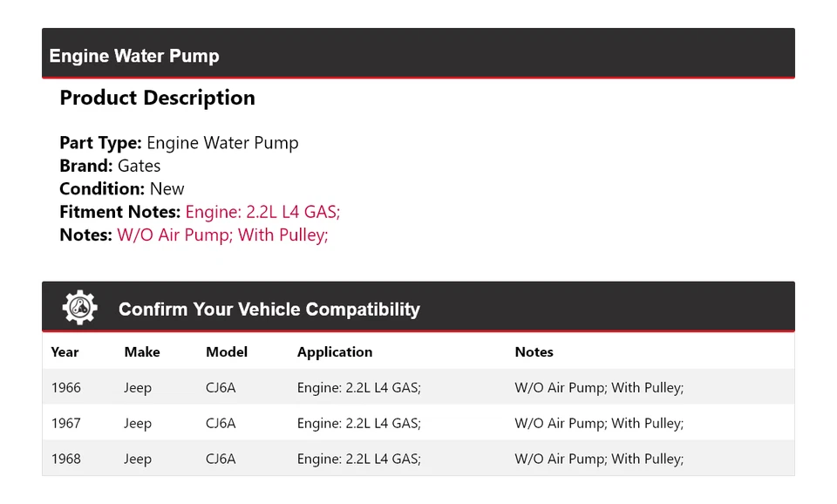Viewport: 837px width, 504px height.
Task: Click the Model column header
Action: pos(227,352)
